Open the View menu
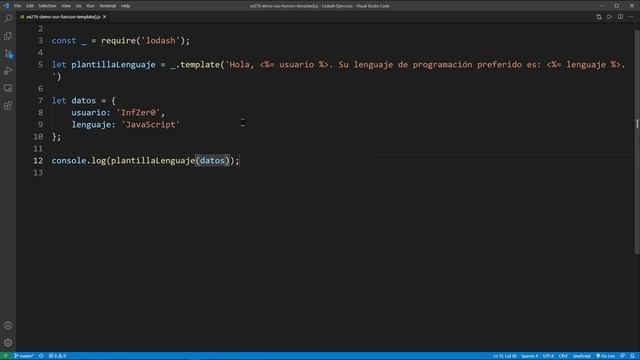The image size is (640, 360). 66,6
